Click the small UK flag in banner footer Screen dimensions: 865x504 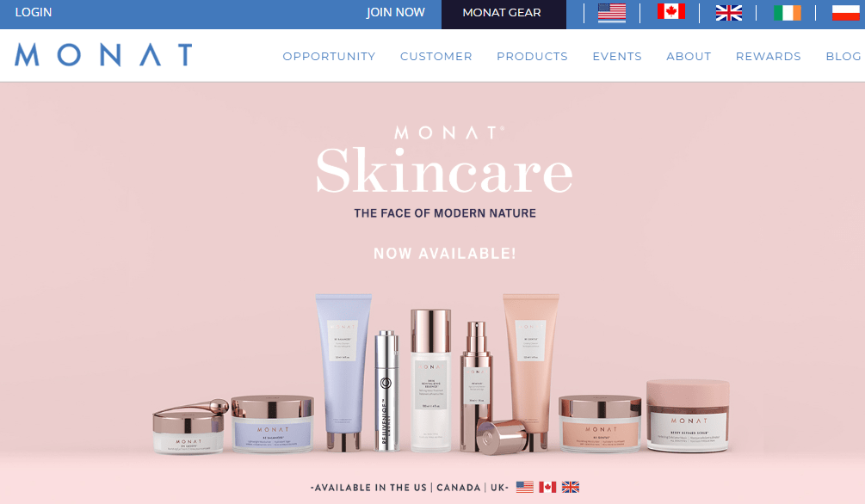(571, 487)
